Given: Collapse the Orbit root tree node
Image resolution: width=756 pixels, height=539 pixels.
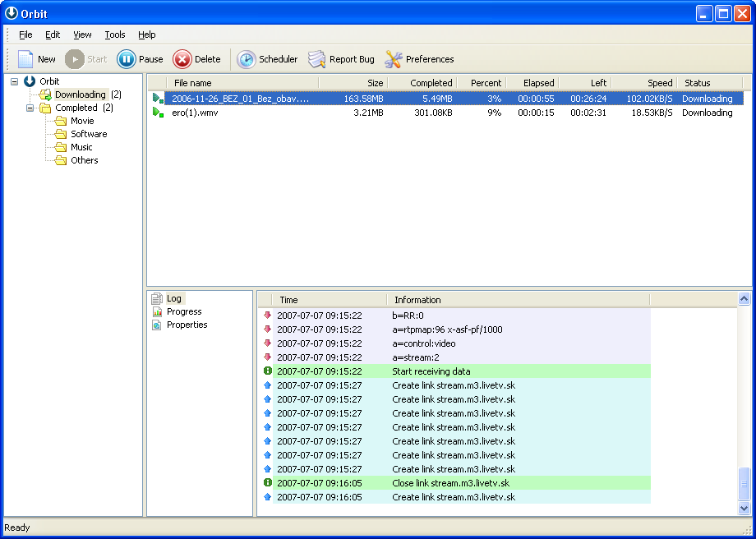Looking at the screenshot, I should [x=15, y=81].
